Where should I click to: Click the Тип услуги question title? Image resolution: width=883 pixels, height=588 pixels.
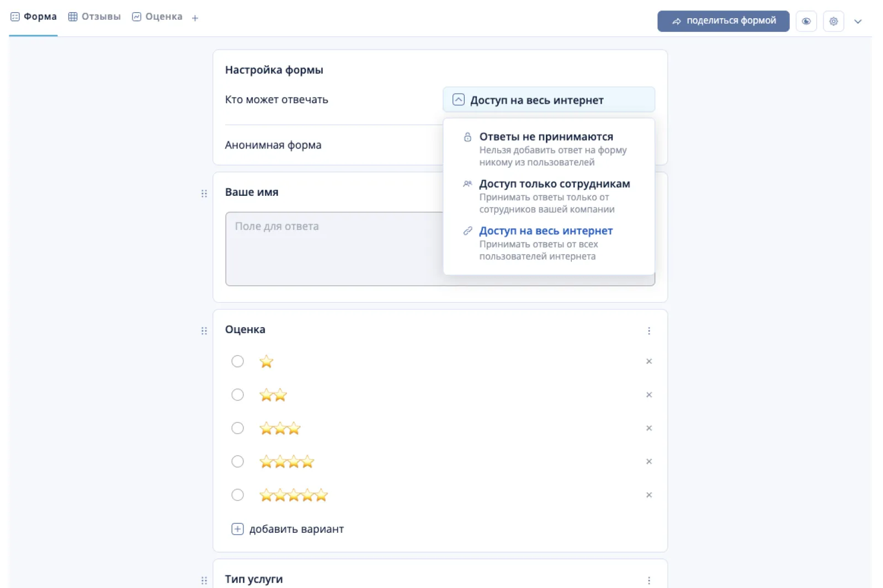coord(254,579)
